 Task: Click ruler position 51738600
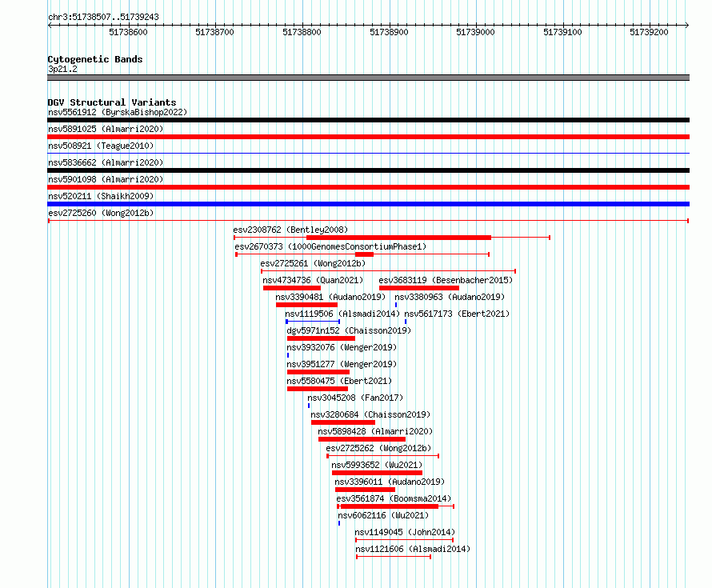tap(129, 32)
